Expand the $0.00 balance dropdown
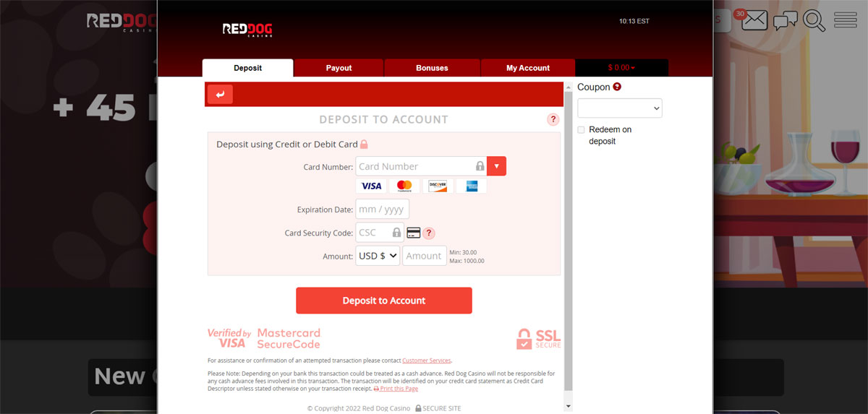Screen dimensions: 868x414 coord(621,68)
